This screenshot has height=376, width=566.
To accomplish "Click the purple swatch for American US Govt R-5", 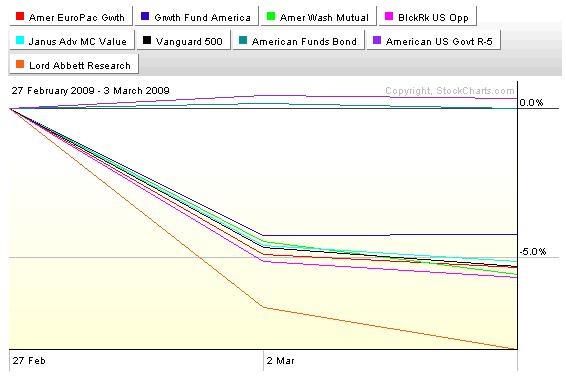I will click(377, 40).
